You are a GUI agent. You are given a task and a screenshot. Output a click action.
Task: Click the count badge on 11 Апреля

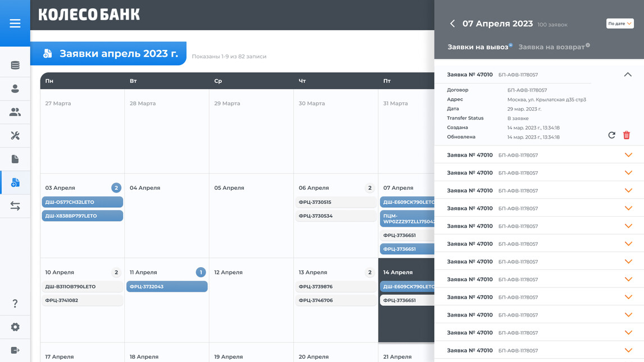pos(201,272)
